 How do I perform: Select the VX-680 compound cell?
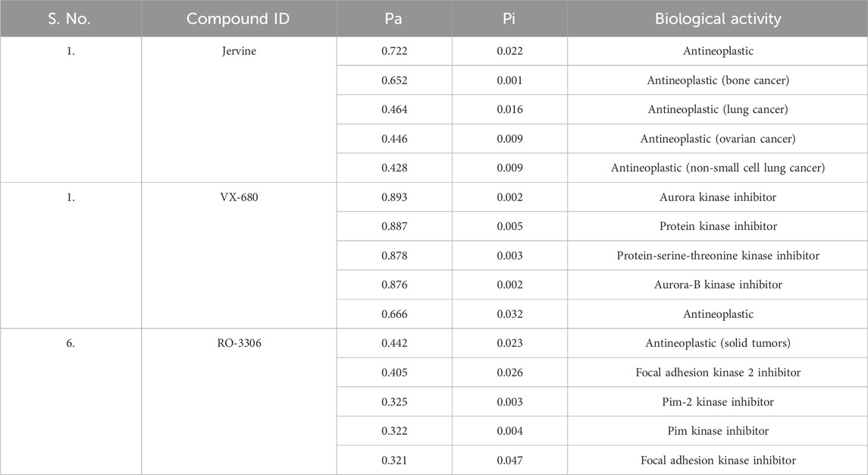[239, 197]
